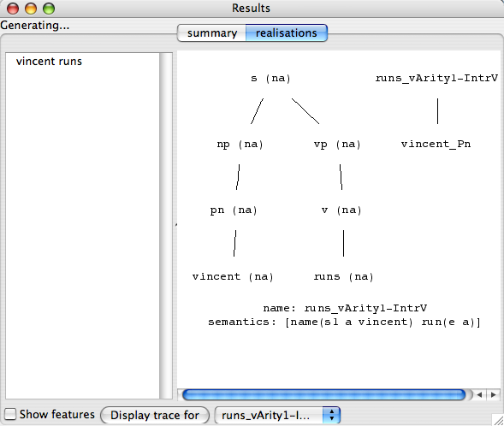Select the vincent runs list entry
Screen dimensions: 504x426
49,61
